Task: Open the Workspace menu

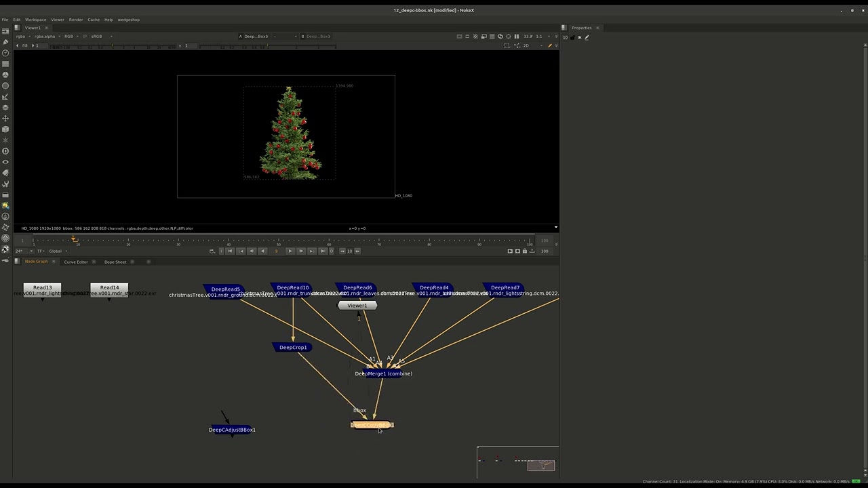Action: click(36, 20)
